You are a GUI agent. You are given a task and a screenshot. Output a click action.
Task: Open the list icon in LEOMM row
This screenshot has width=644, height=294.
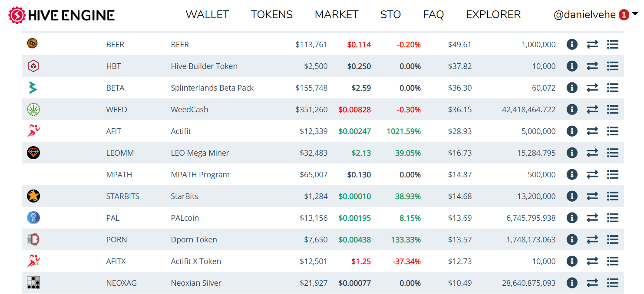(x=613, y=153)
